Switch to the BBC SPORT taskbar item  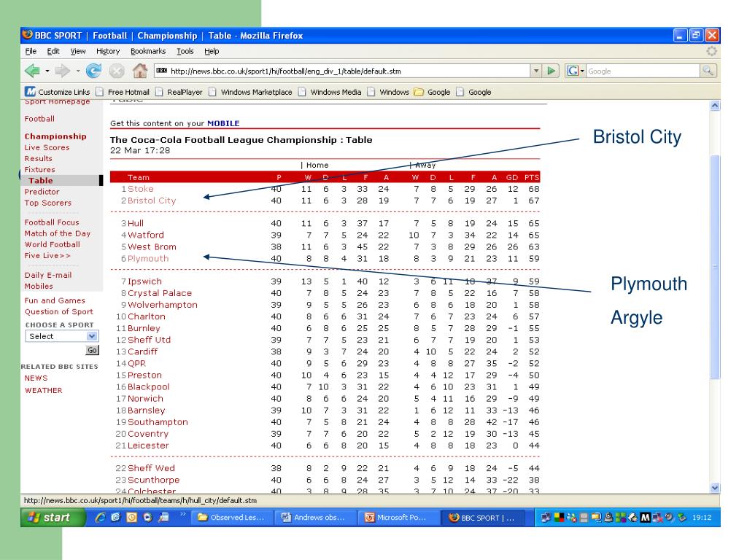483,517
